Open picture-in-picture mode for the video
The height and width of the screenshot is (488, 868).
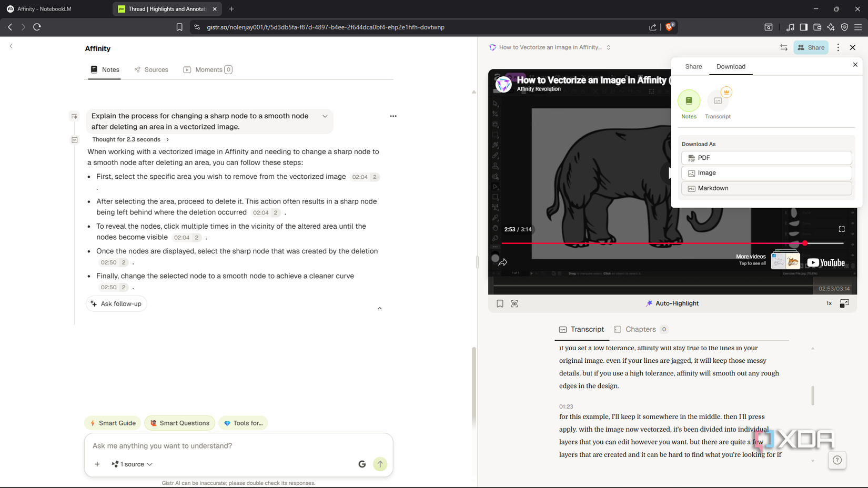(845, 303)
